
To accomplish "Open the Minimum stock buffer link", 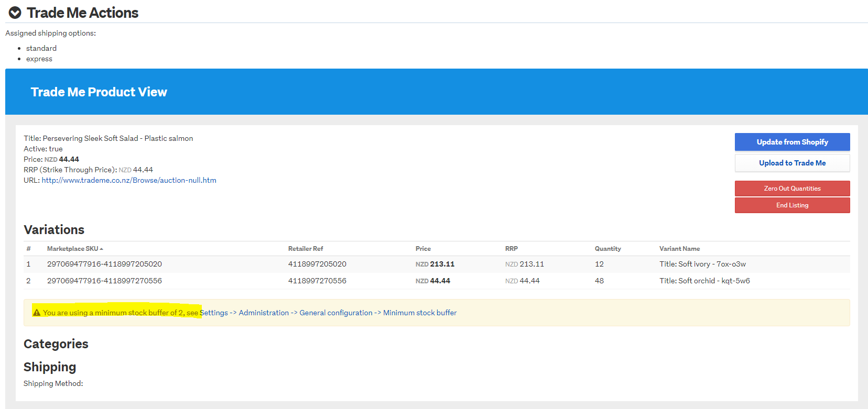I will (x=420, y=313).
